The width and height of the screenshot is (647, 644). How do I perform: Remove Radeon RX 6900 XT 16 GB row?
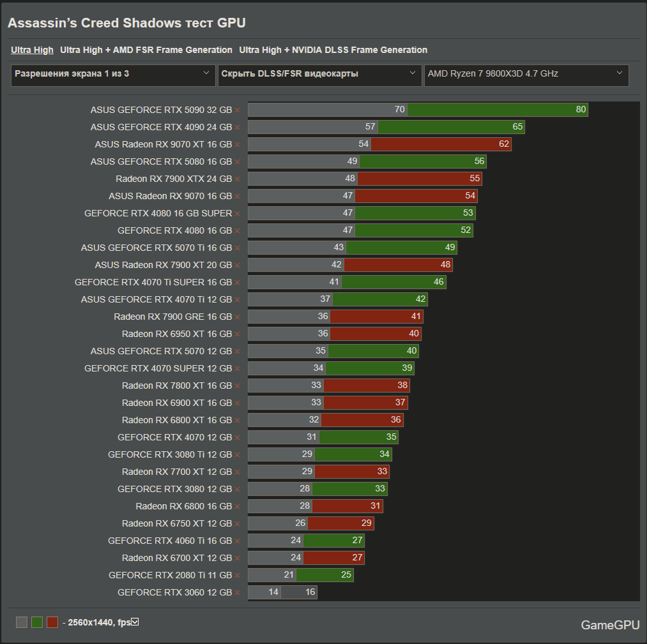pos(237,403)
